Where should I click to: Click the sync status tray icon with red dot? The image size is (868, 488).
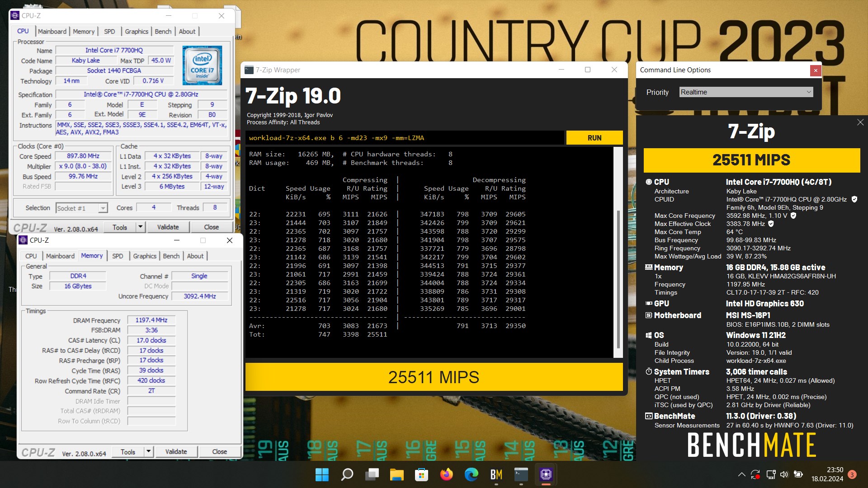[x=755, y=474]
